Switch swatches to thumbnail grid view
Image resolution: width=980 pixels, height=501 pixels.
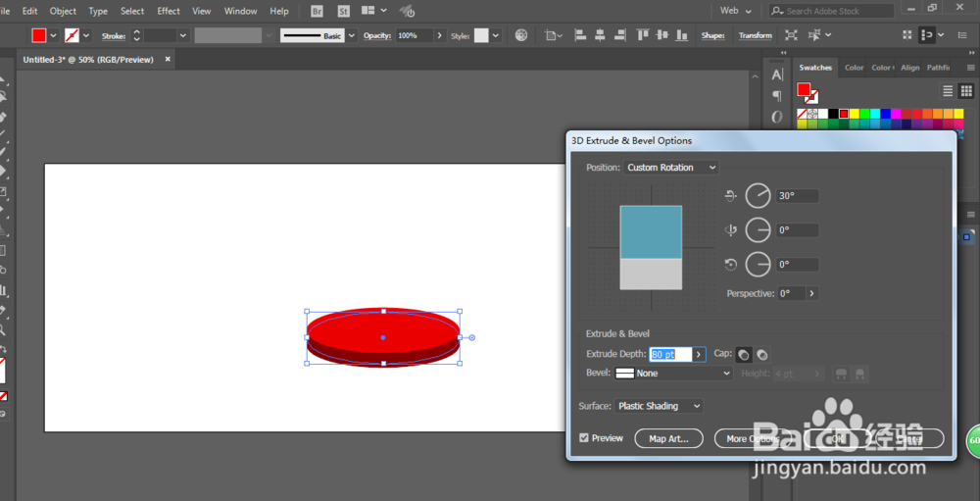coord(966,91)
